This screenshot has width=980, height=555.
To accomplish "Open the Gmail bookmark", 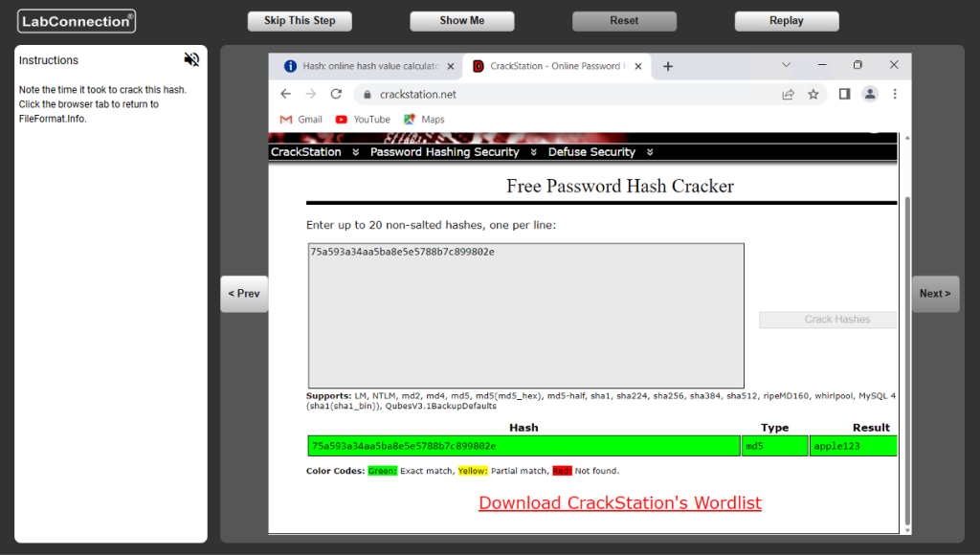I will [x=301, y=120].
